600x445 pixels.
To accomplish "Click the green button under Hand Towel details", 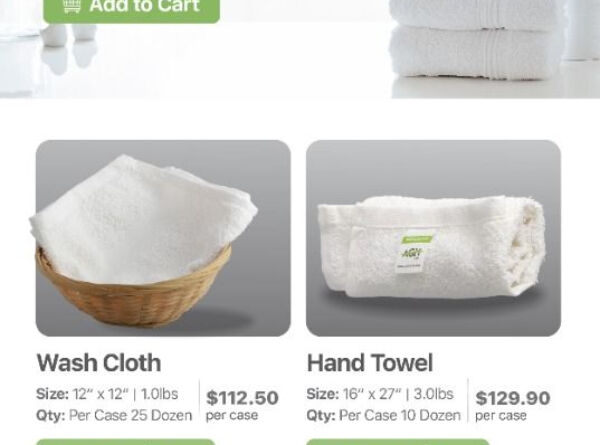I will [398, 442].
